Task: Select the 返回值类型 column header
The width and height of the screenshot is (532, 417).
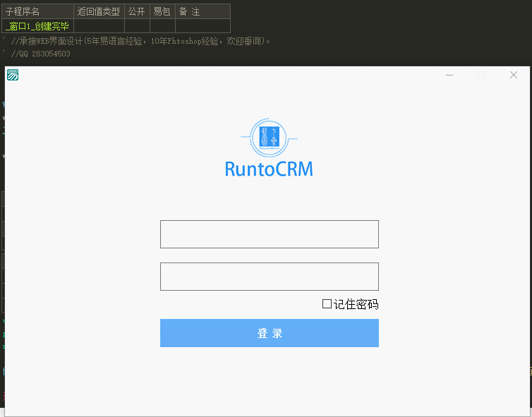Action: click(x=99, y=11)
